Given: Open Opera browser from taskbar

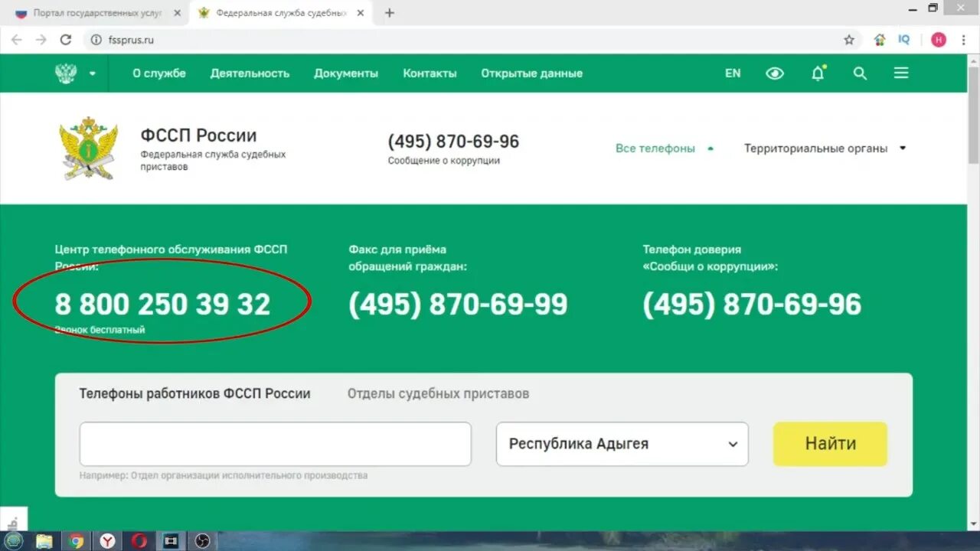Looking at the screenshot, I should pyautogui.click(x=139, y=541).
